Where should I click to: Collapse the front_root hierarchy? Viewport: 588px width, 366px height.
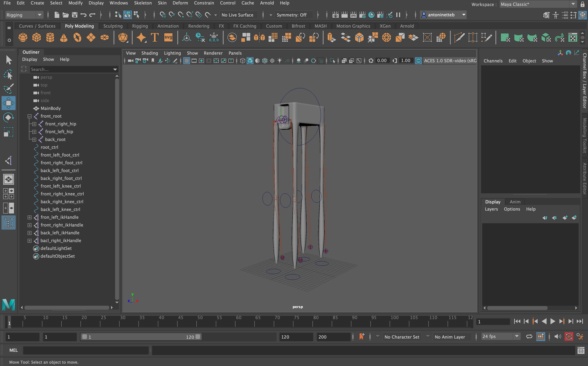(x=30, y=116)
